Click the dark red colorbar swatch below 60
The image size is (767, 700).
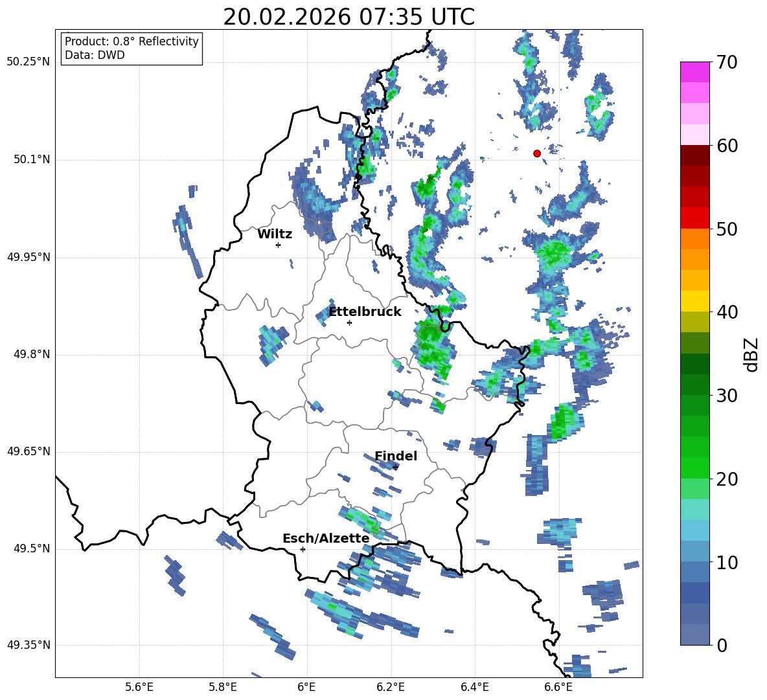click(x=695, y=155)
